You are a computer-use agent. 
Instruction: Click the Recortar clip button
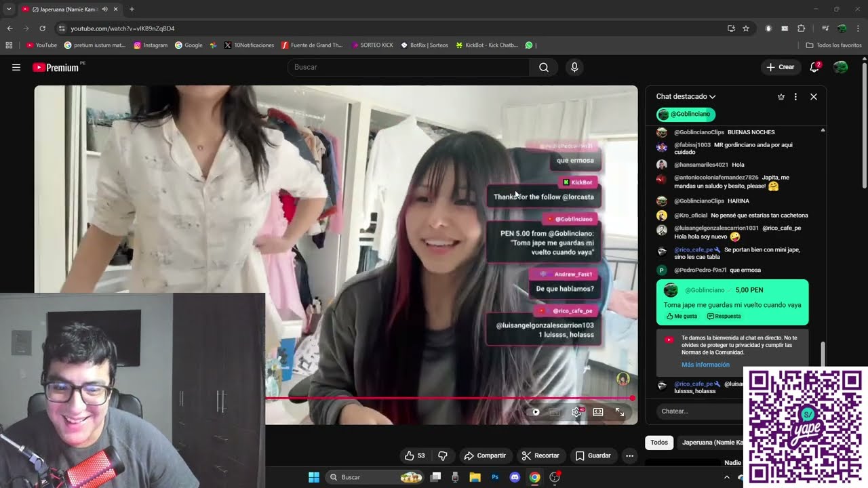click(540, 455)
